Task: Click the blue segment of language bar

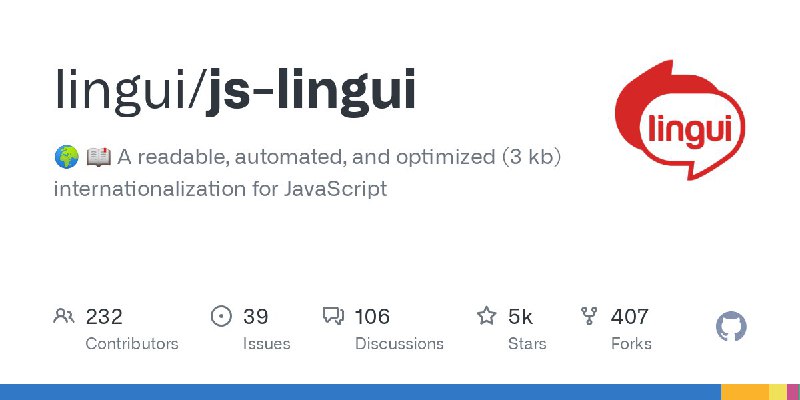Action: (x=360, y=392)
